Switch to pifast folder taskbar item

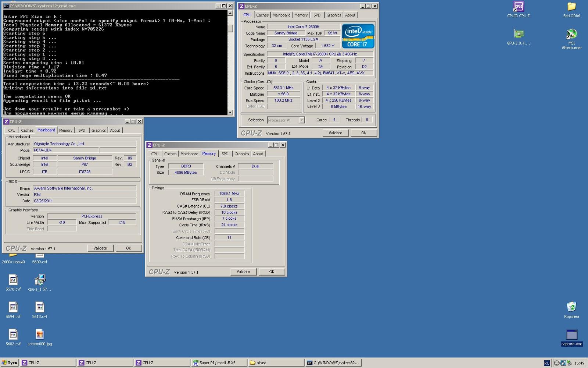pos(276,363)
